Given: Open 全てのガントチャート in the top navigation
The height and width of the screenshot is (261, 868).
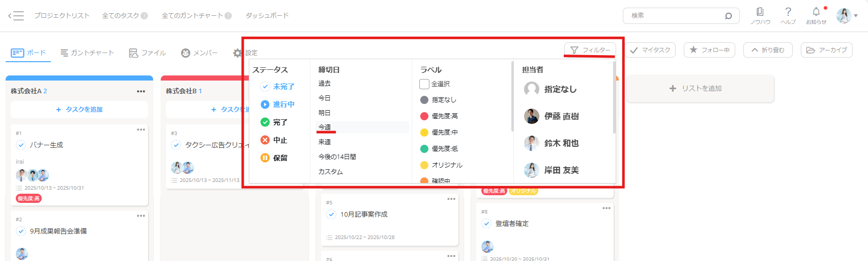Looking at the screenshot, I should tap(192, 16).
